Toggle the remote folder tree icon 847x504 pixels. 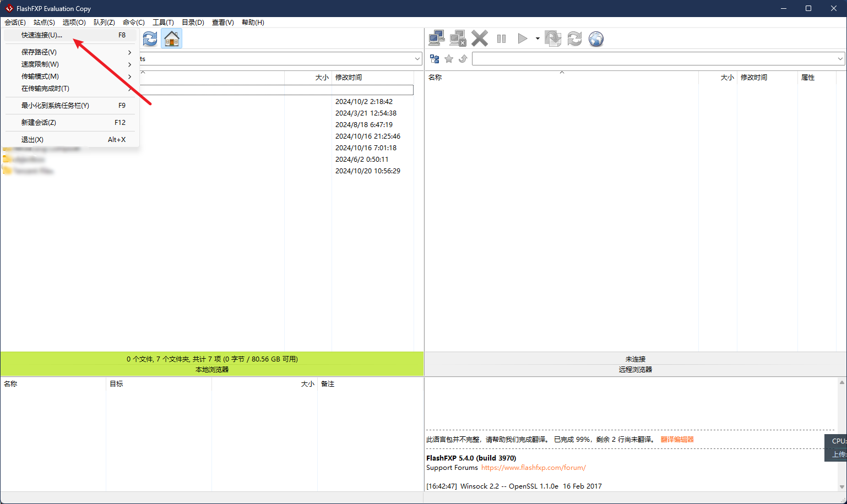(x=435, y=59)
